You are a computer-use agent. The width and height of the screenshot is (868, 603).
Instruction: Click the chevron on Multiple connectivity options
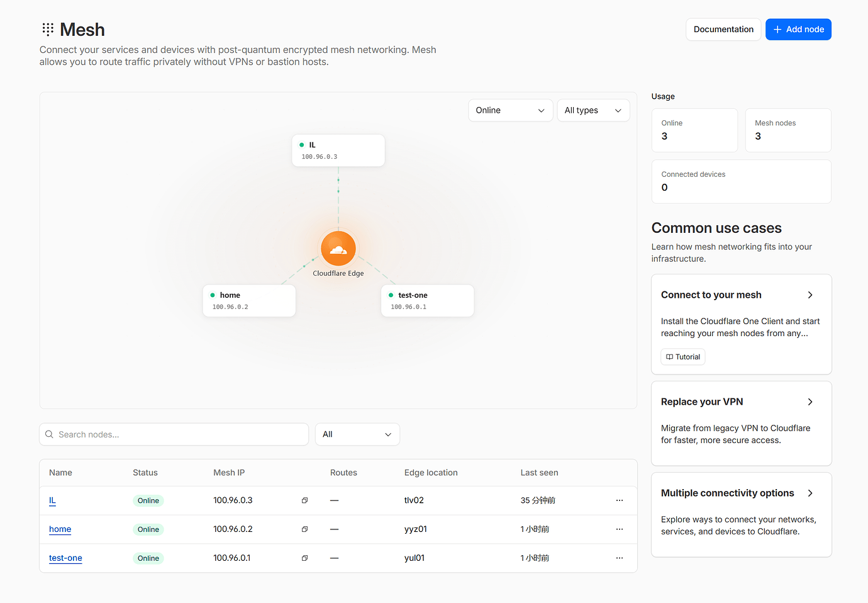pos(810,493)
